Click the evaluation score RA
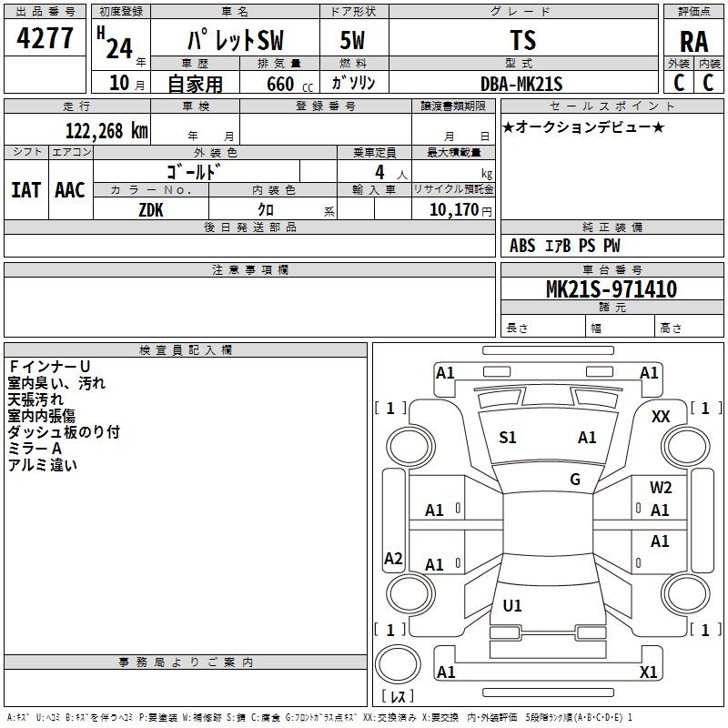The height and width of the screenshot is (728, 728). [693, 42]
